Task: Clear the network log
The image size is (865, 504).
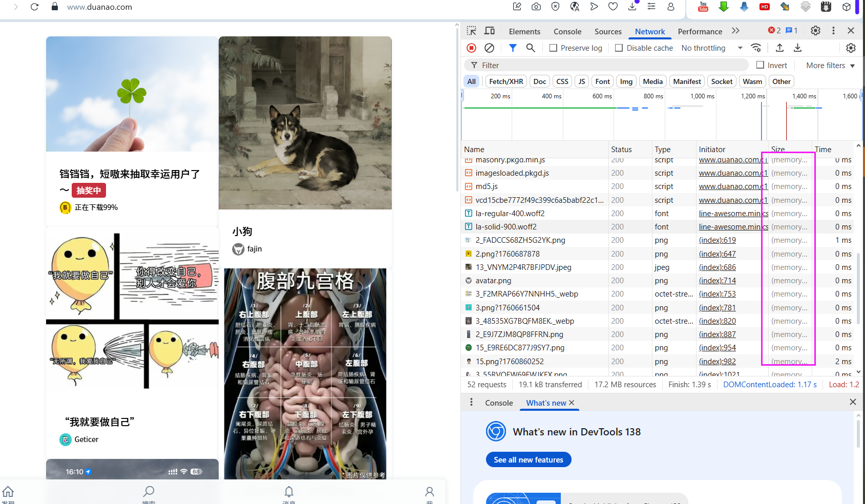Action: tap(489, 48)
